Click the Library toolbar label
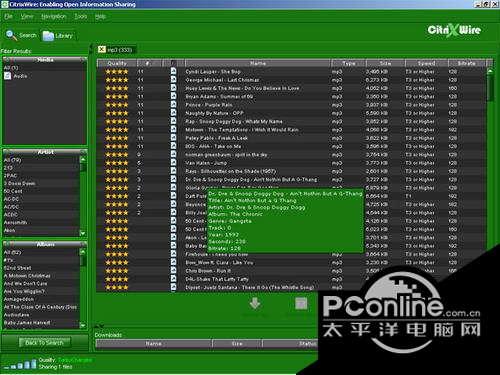 click(x=64, y=36)
